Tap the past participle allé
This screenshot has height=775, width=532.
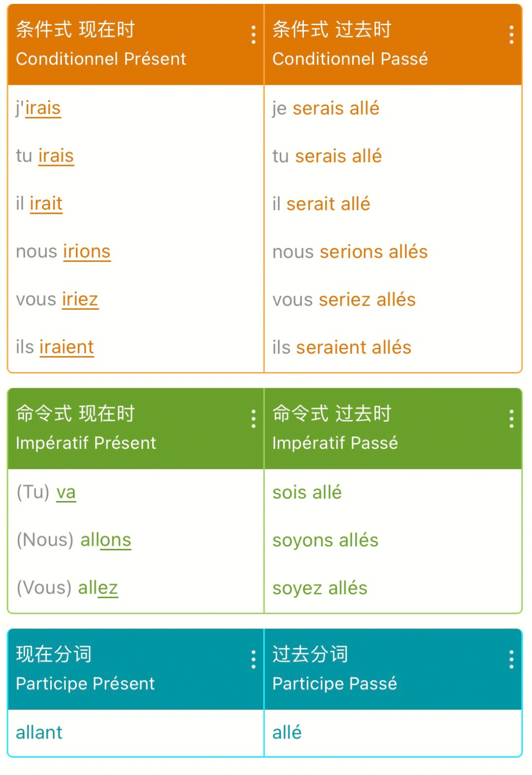pyautogui.click(x=287, y=733)
